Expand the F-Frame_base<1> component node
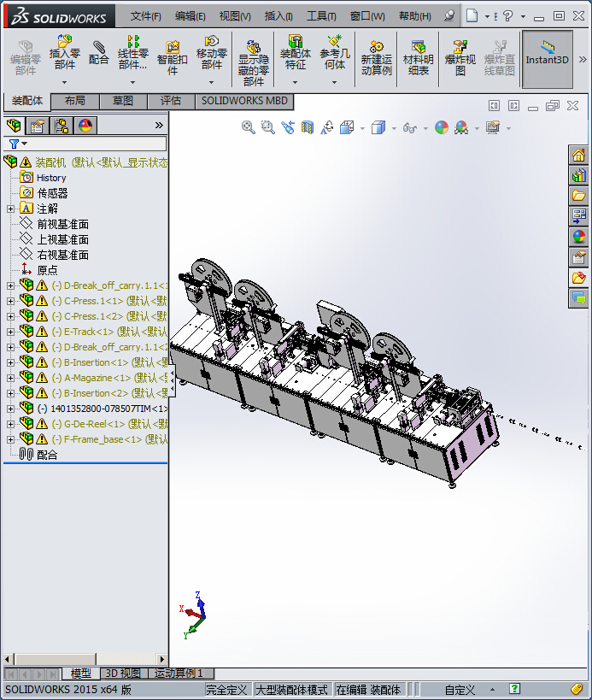The image size is (592, 700). point(11,439)
